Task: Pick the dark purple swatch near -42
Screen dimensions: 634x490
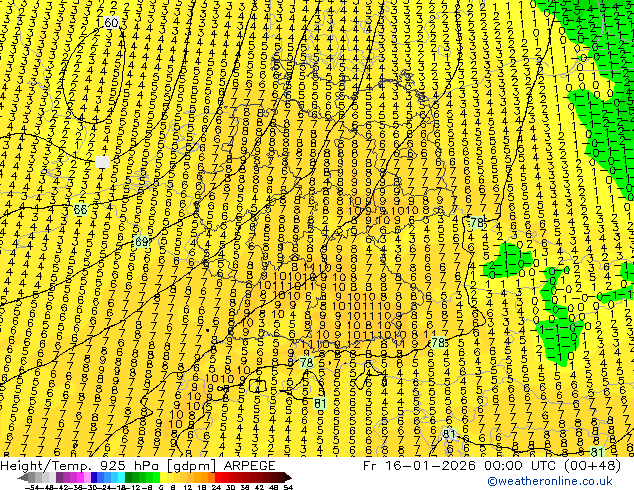Action: [59, 477]
